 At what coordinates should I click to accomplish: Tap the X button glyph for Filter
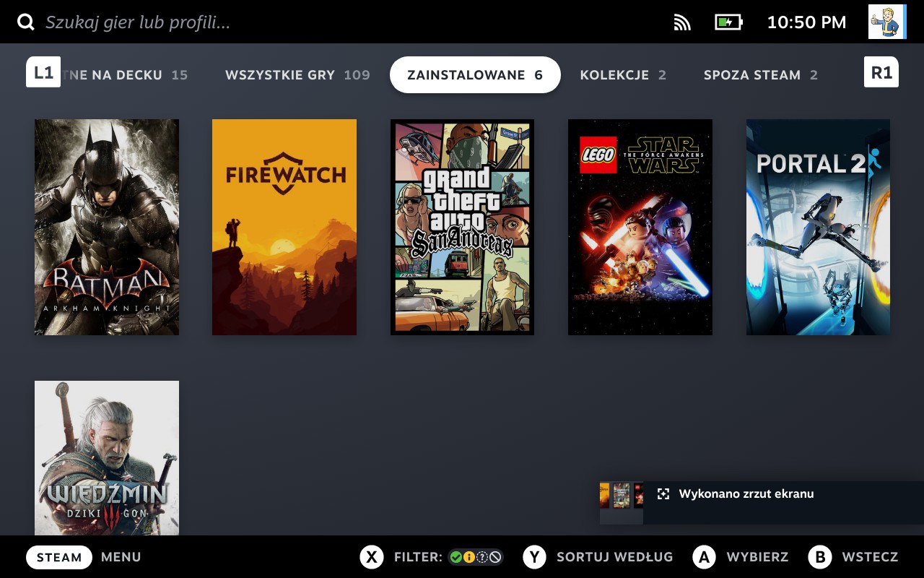(372, 557)
